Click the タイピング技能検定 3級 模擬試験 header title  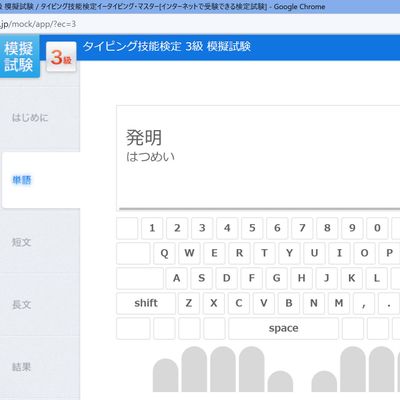tap(167, 46)
